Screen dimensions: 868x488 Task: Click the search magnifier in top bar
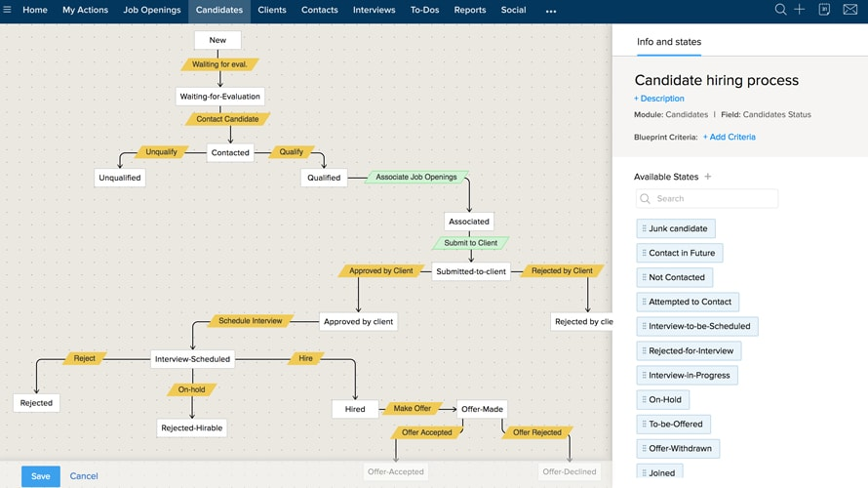pos(780,10)
